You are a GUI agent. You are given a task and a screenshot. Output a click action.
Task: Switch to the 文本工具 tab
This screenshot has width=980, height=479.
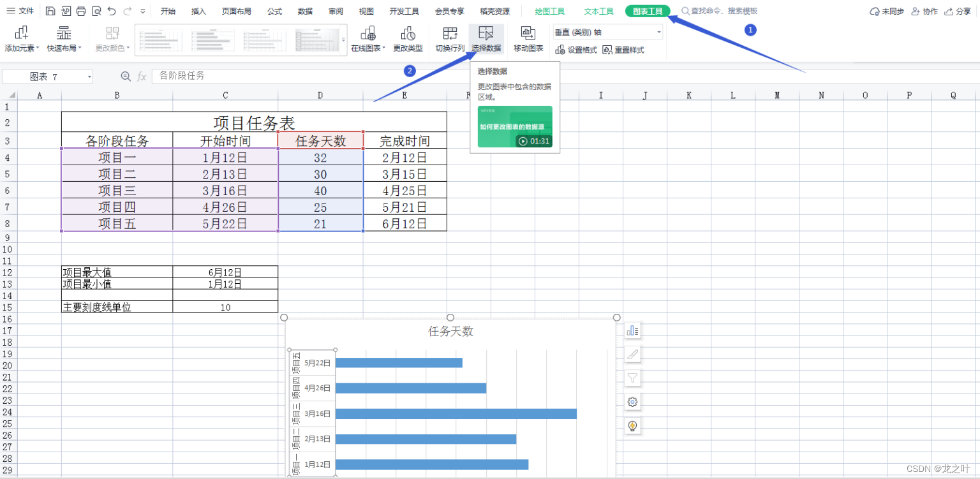click(598, 11)
